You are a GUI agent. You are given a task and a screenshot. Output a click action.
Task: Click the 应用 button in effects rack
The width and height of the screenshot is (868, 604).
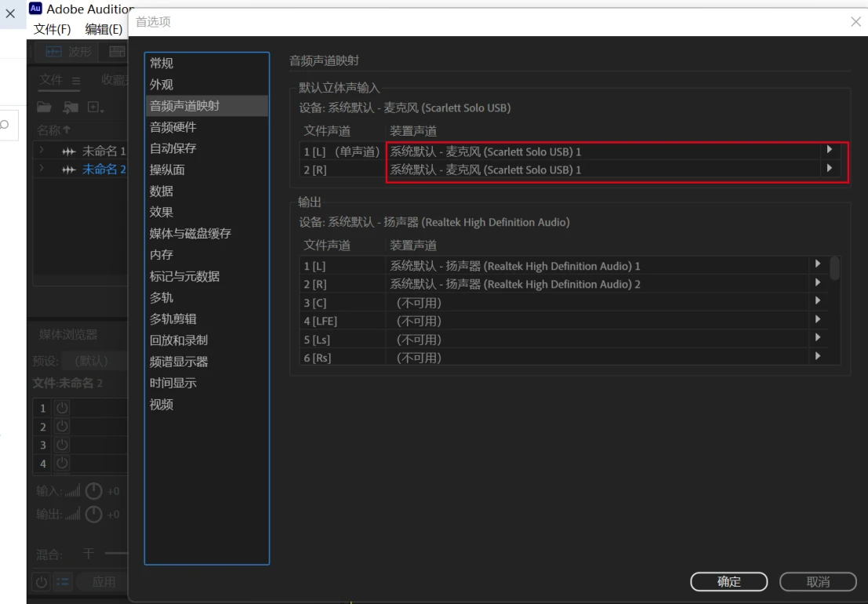click(103, 582)
